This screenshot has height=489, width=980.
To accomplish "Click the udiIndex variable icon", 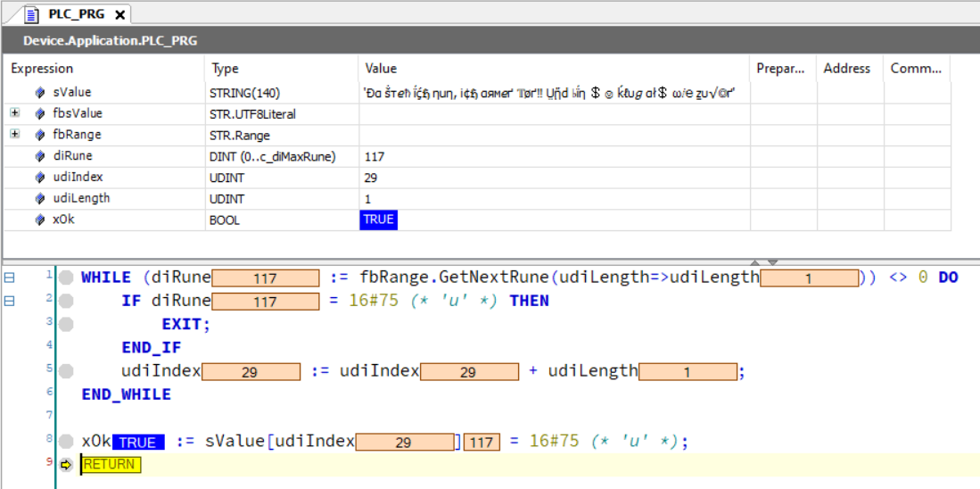I will pyautogui.click(x=40, y=178).
